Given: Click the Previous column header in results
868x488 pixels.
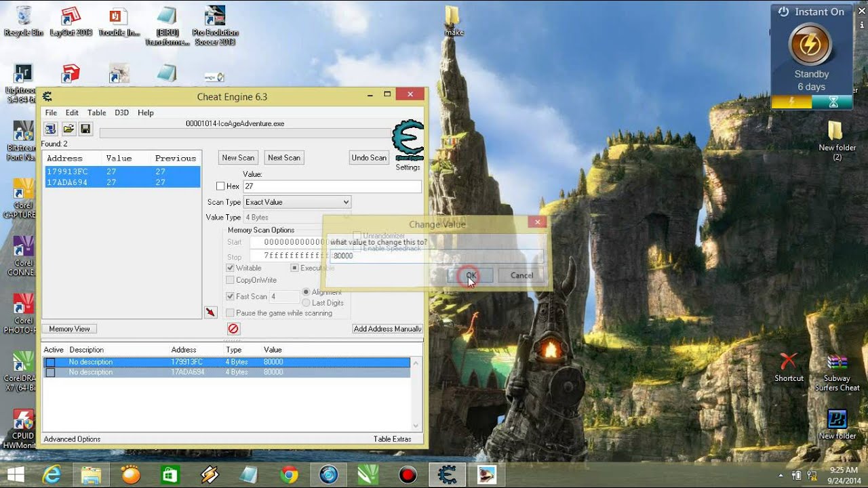Looking at the screenshot, I should [175, 159].
